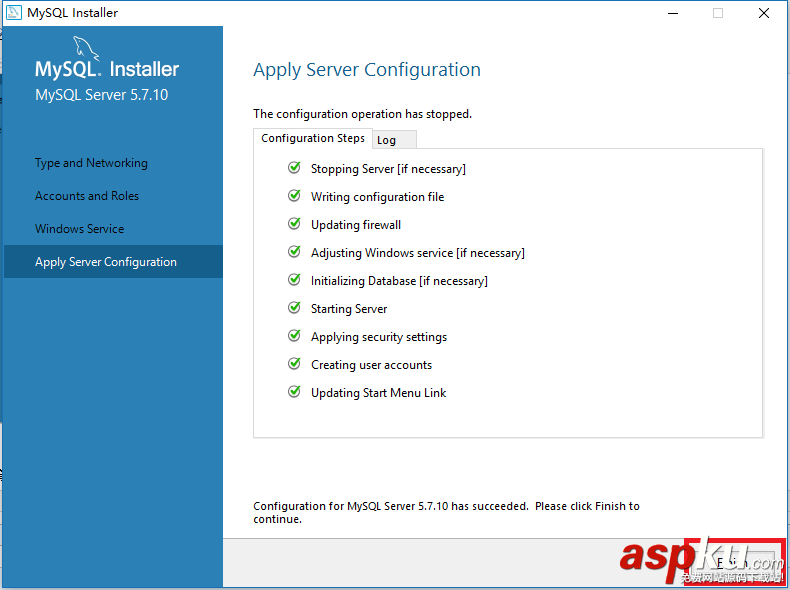Click the green check beside Starting Server
Image resolution: width=790 pixels, height=590 pixels.
(x=294, y=308)
